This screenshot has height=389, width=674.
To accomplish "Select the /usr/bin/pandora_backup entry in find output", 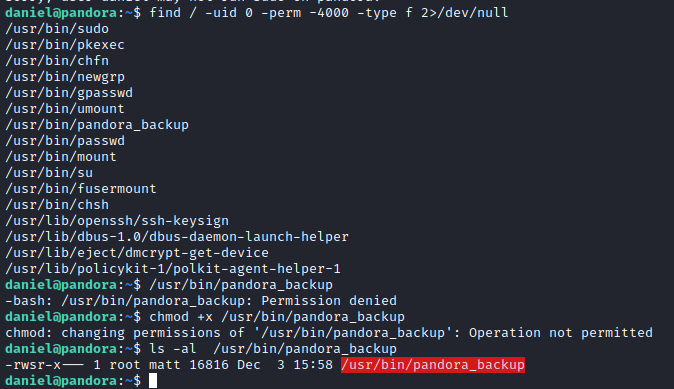I will (97, 125).
